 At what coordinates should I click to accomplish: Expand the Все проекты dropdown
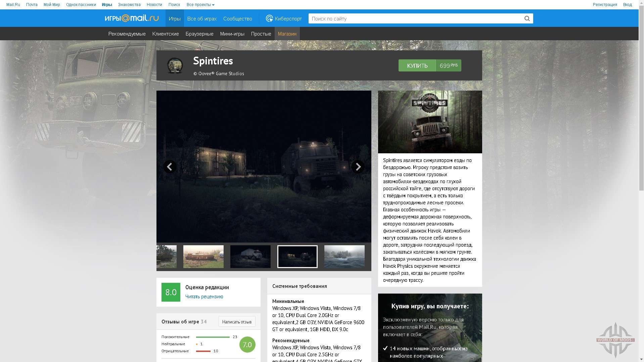pos(200,5)
